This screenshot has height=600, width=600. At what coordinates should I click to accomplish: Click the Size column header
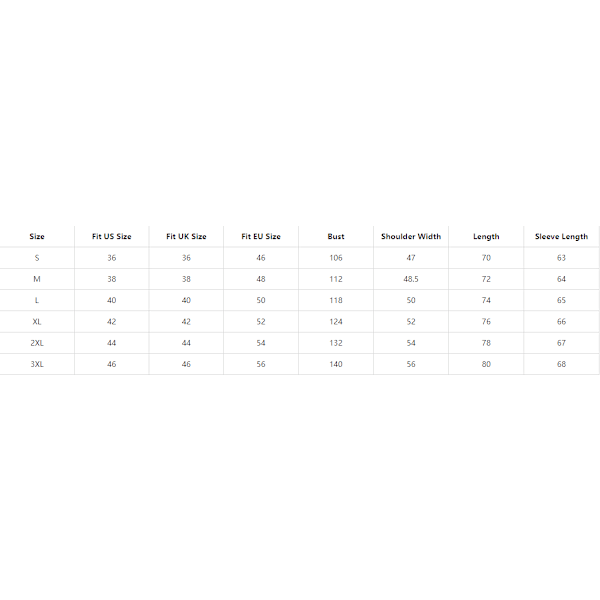point(37,237)
